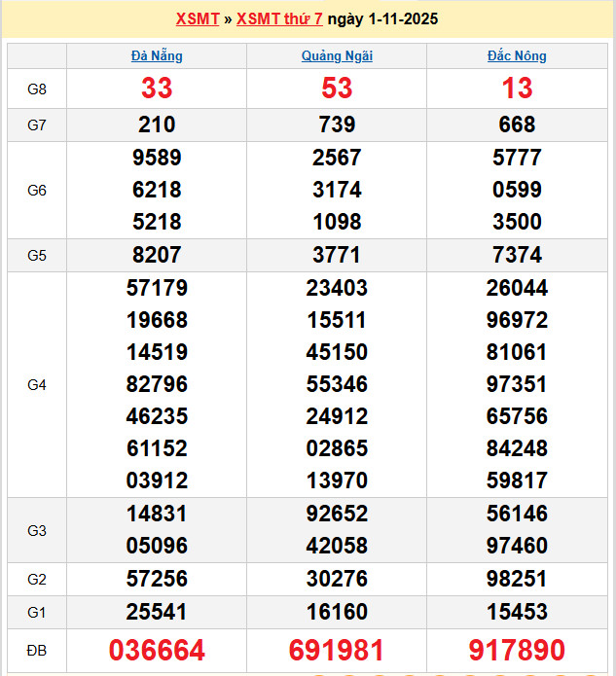Click Quảng Ngãi special prize 691981
616x676 pixels.
pos(337,651)
